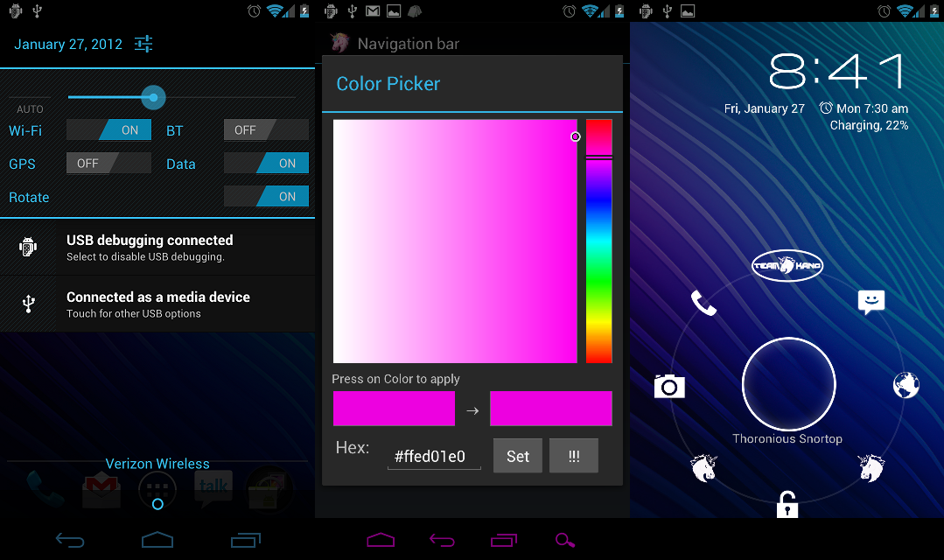Tap the Messaging lockscreen target
Screen dimensions: 944x560
tap(871, 302)
